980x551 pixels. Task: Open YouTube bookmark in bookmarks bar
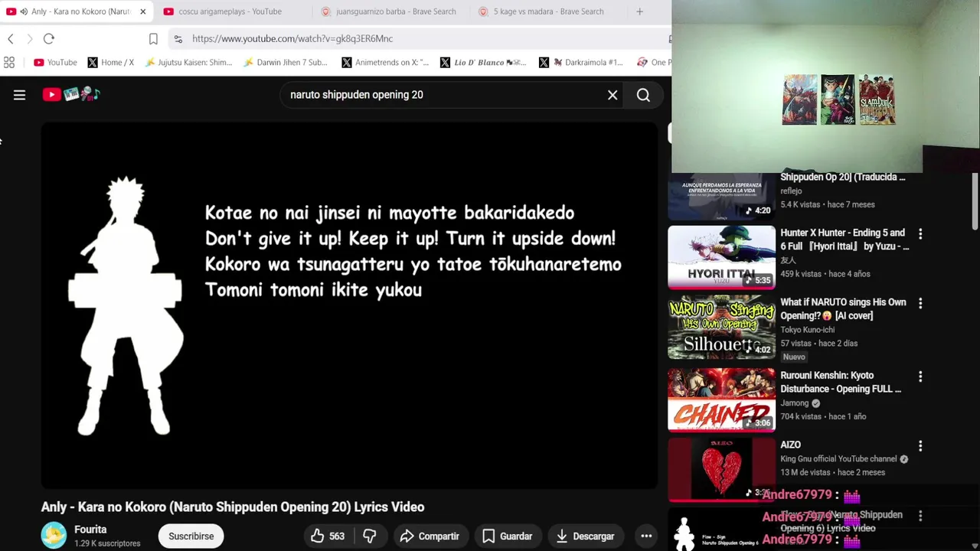tap(55, 62)
